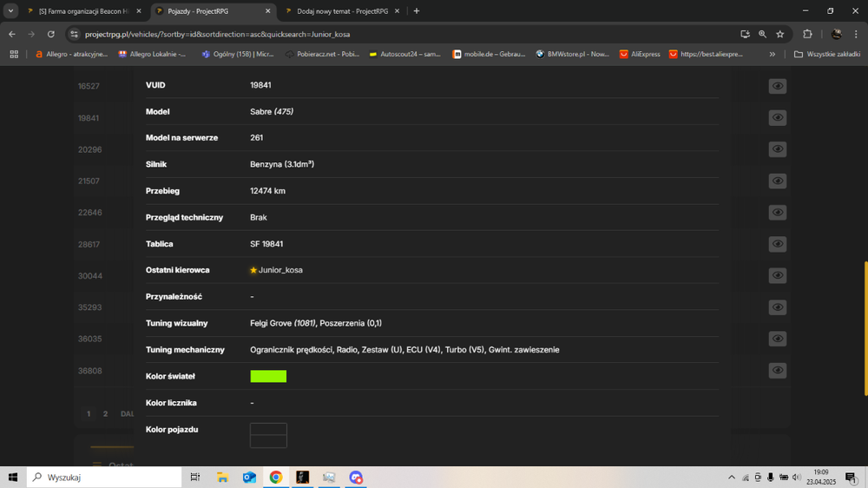
Task: Close the Dodaj nowy temat tab
Action: 397,11
